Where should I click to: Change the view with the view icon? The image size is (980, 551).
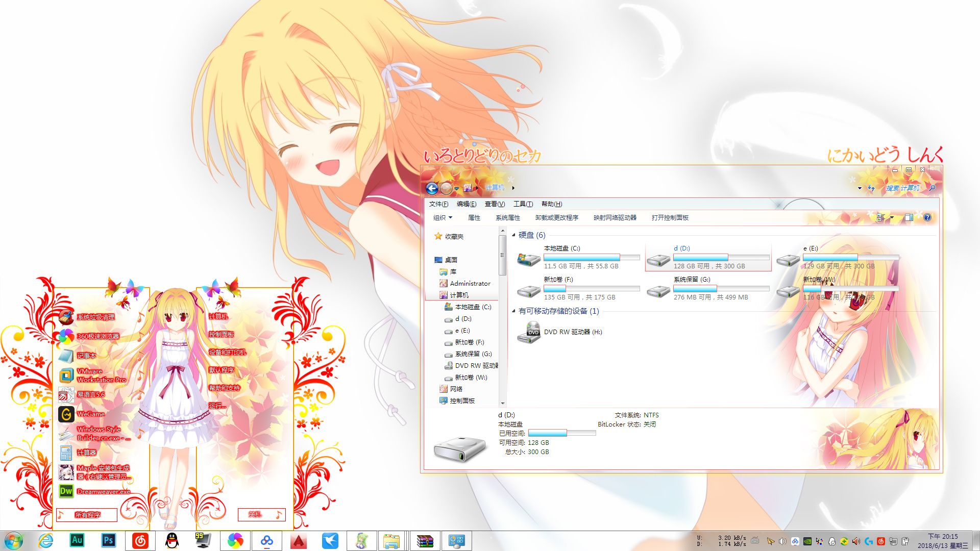coord(880,218)
